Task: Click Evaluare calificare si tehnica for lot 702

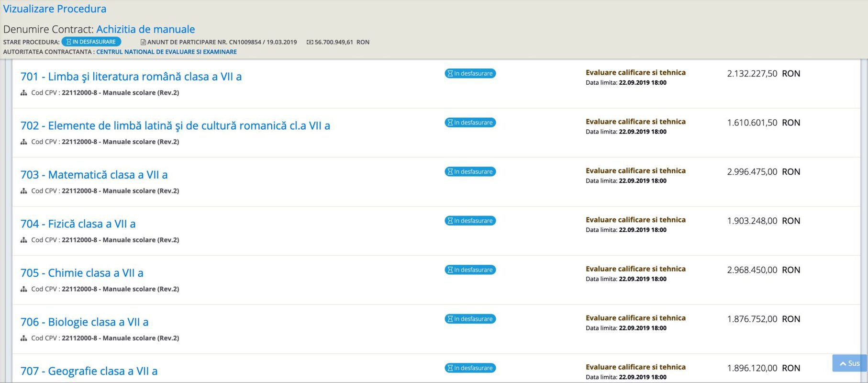Action: point(635,122)
